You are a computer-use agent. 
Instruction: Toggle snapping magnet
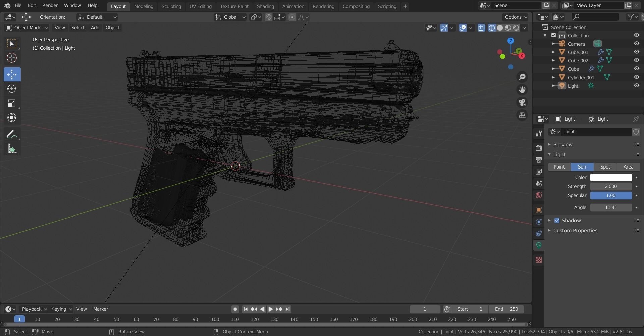[x=268, y=17]
